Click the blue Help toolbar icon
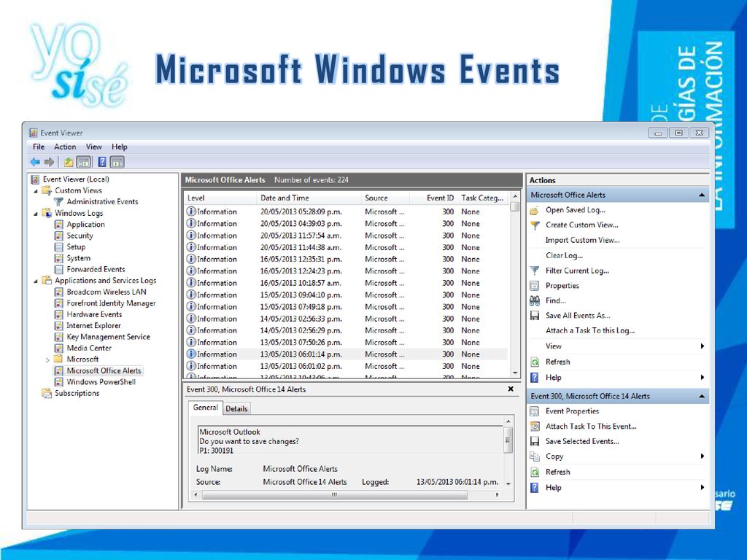The height and width of the screenshot is (560, 747). tap(102, 163)
